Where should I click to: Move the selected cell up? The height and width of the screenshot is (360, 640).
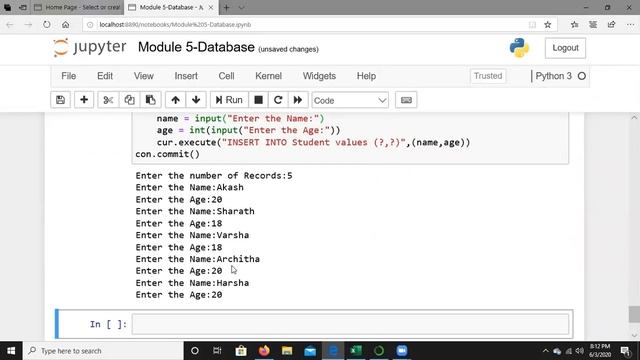pos(176,100)
